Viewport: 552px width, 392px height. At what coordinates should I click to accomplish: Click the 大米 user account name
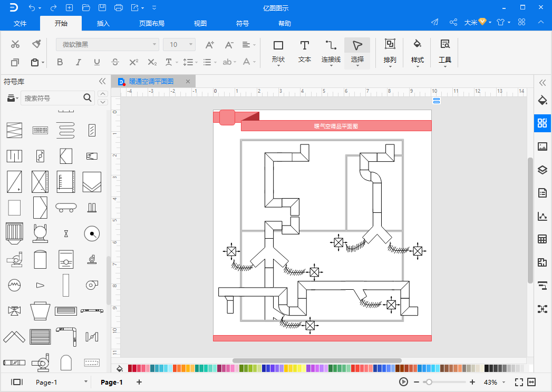[471, 23]
